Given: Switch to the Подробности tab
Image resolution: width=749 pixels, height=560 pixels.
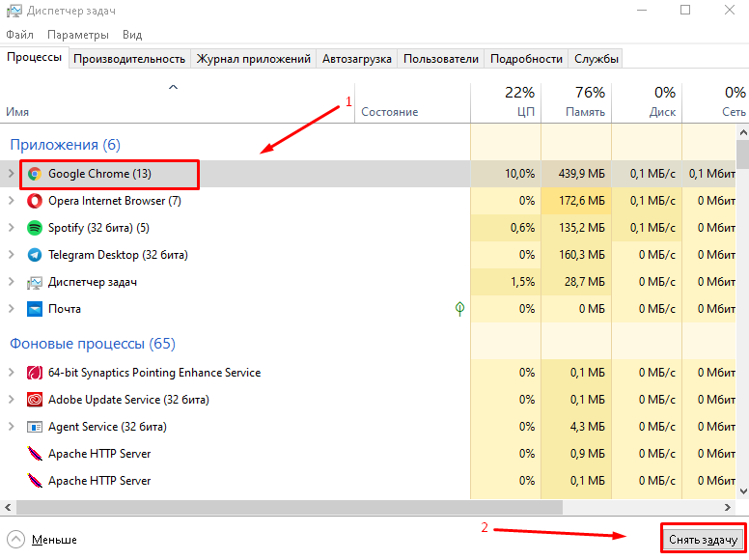Looking at the screenshot, I should tap(526, 59).
